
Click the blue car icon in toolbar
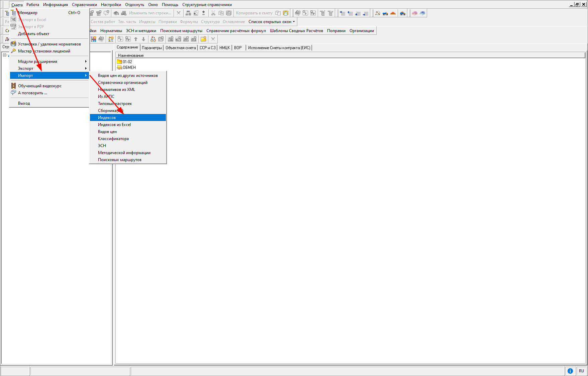pos(403,13)
